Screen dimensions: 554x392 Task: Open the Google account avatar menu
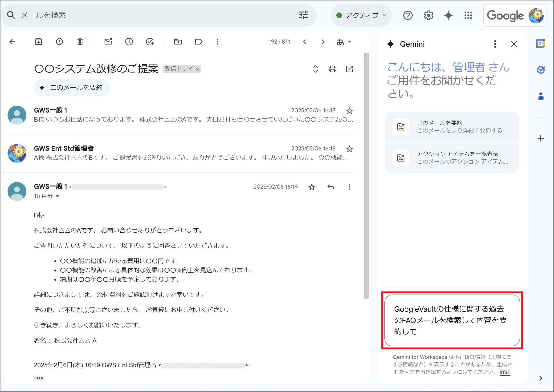(536, 16)
